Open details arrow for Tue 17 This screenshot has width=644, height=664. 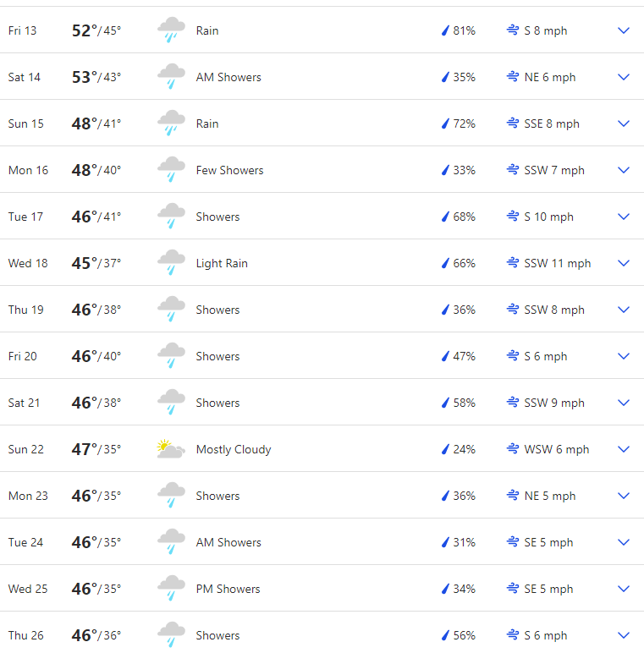coord(624,217)
